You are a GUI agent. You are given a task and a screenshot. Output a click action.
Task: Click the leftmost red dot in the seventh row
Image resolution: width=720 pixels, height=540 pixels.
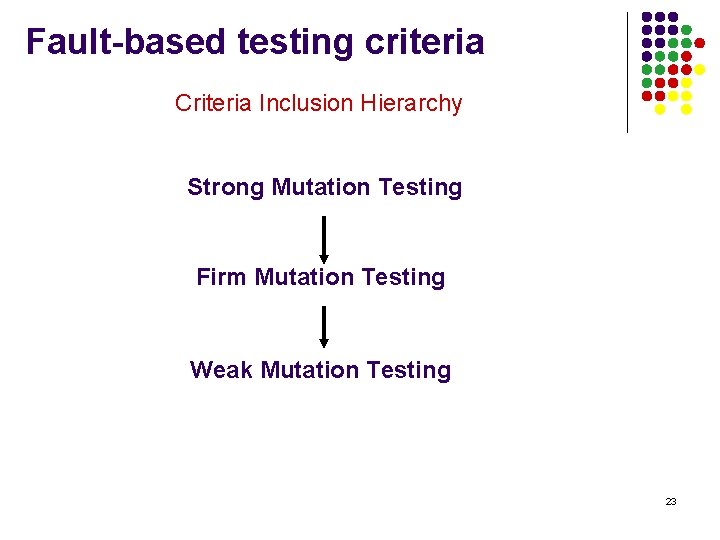coord(647,96)
